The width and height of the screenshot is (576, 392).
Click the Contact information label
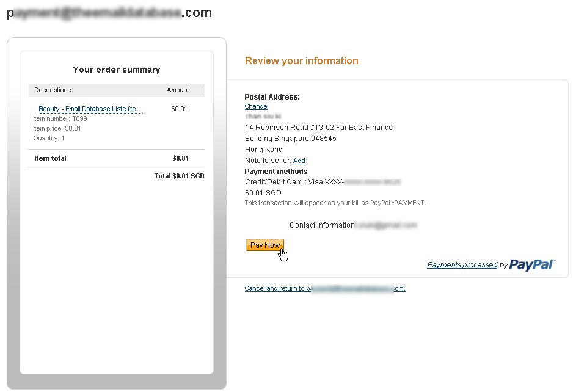pyautogui.click(x=322, y=225)
